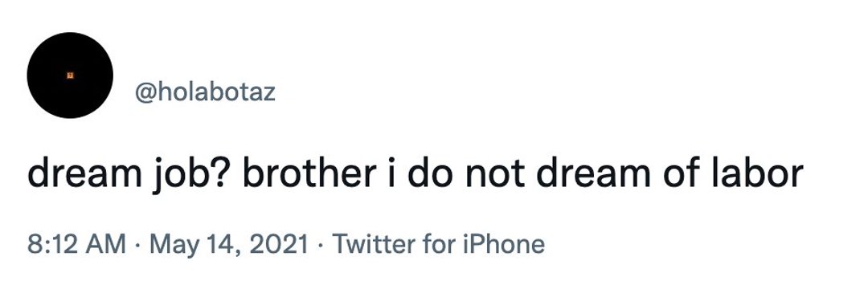This screenshot has width=868, height=289.
Task: Open the Twitter for iPhone source link
Action: [439, 244]
